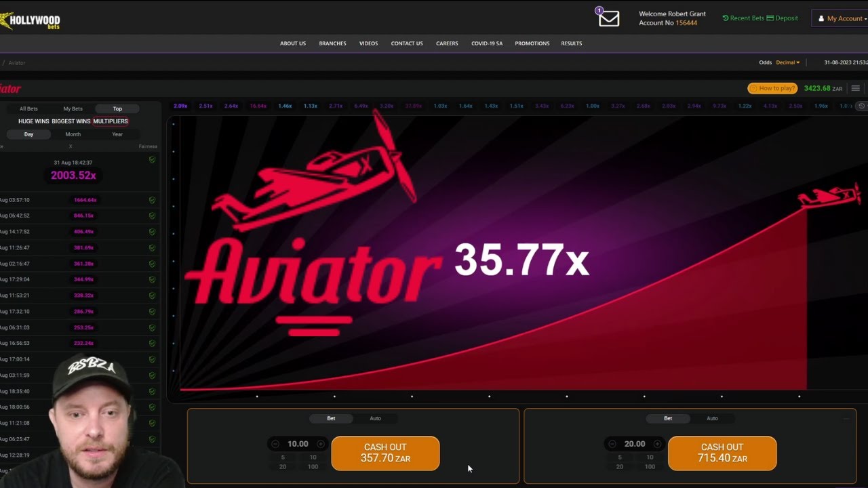Check fairness shield for 344.99x round
Screen dimensions: 868x488
coord(152,279)
